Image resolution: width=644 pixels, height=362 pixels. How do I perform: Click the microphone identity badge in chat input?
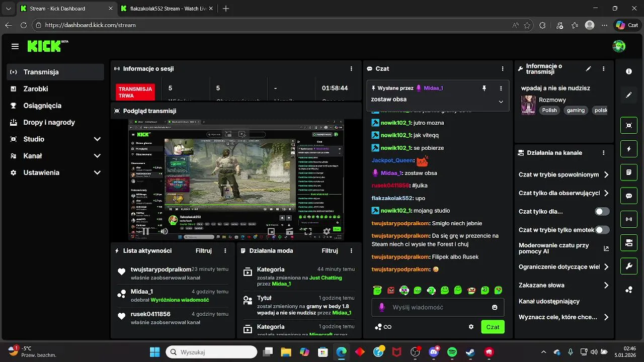point(381,307)
